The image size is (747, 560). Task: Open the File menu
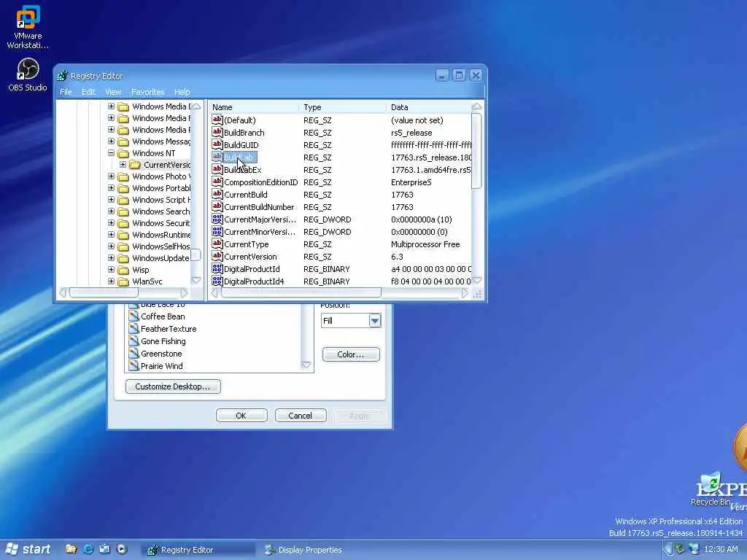[x=66, y=92]
